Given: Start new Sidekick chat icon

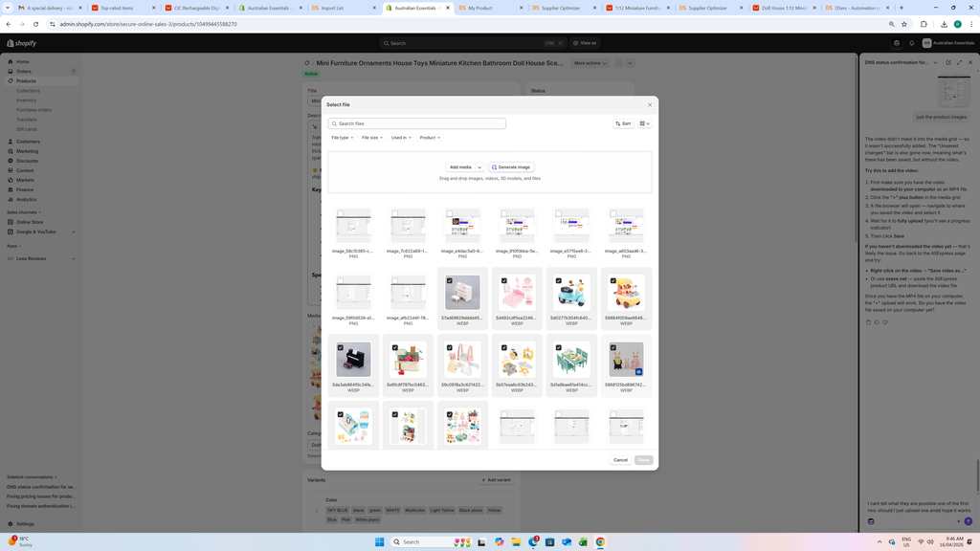Looking at the screenshot, I should click(x=948, y=62).
